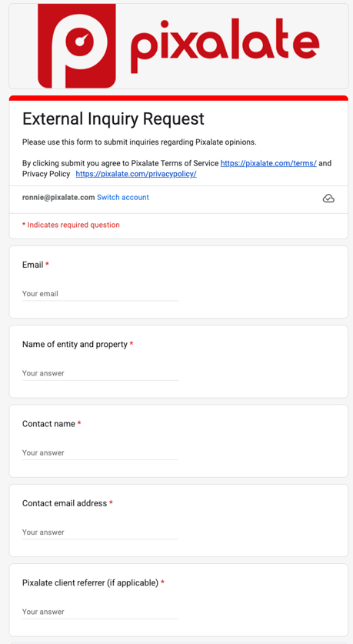Screen dimensions: 353x644
Task: Click the External Inquiry Request title
Action: [x=113, y=118]
